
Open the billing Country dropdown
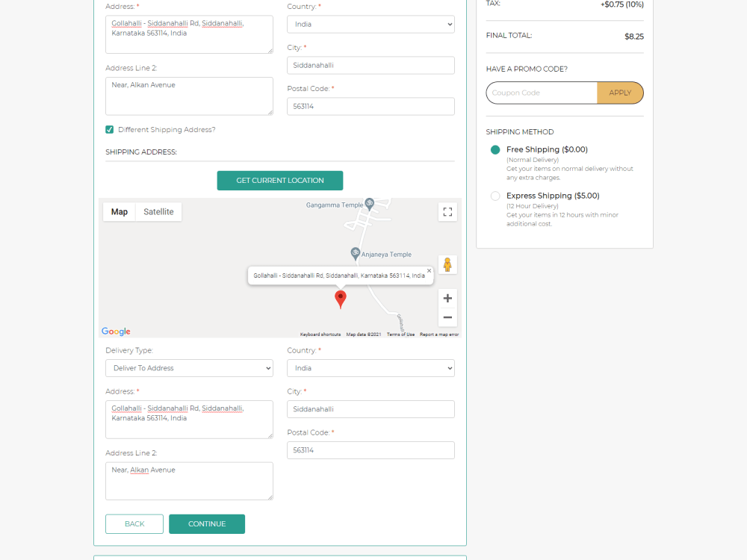(x=371, y=24)
